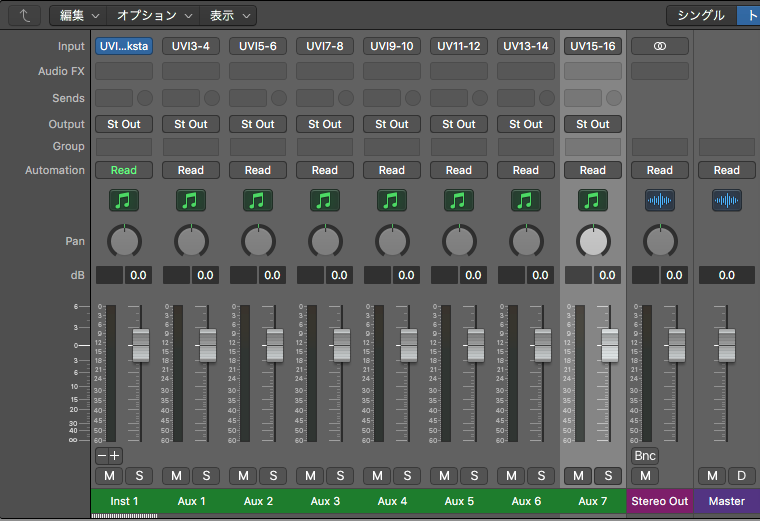Image resolution: width=760 pixels, height=521 pixels.
Task: Solo the Aux 3 channel
Action: coord(340,476)
